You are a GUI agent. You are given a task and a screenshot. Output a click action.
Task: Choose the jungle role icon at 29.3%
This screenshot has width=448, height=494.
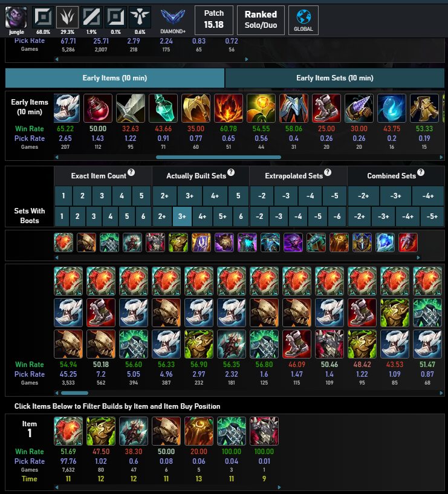pyautogui.click(x=68, y=18)
